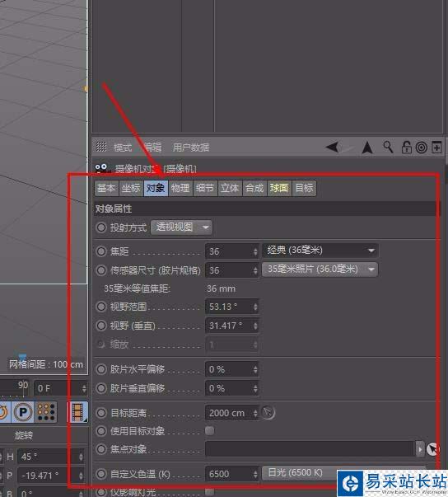Image resolution: width=448 pixels, height=497 pixels.
Task: Click the empty 焦点对象 link field
Action: 310,449
